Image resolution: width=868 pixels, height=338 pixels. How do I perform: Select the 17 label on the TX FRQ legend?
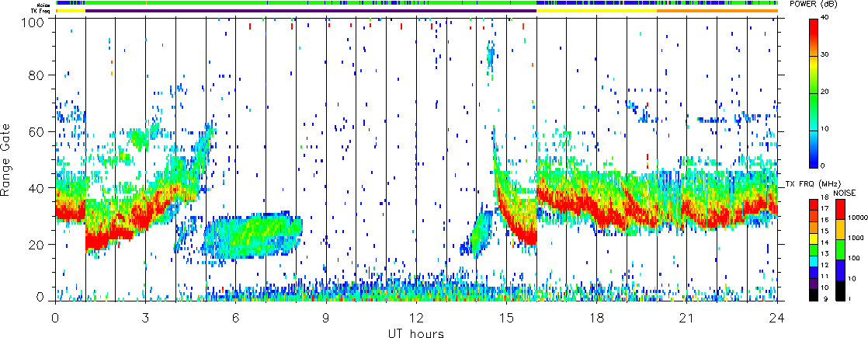click(825, 208)
